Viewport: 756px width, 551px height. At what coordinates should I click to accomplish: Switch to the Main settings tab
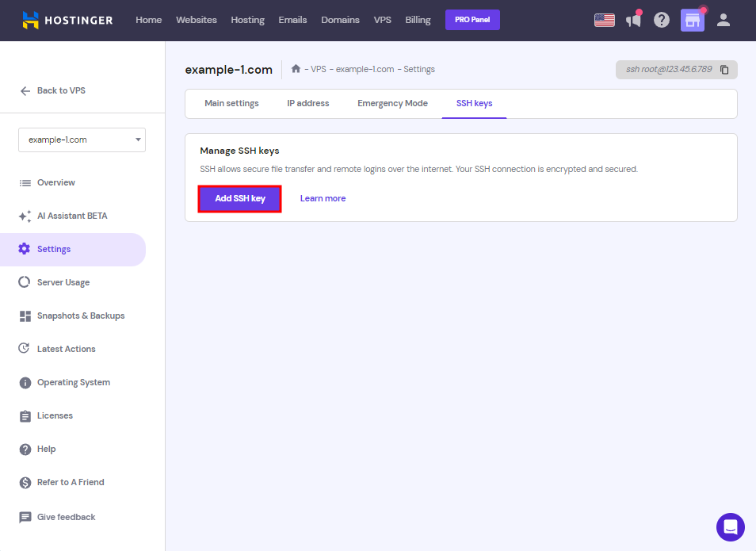pyautogui.click(x=231, y=103)
